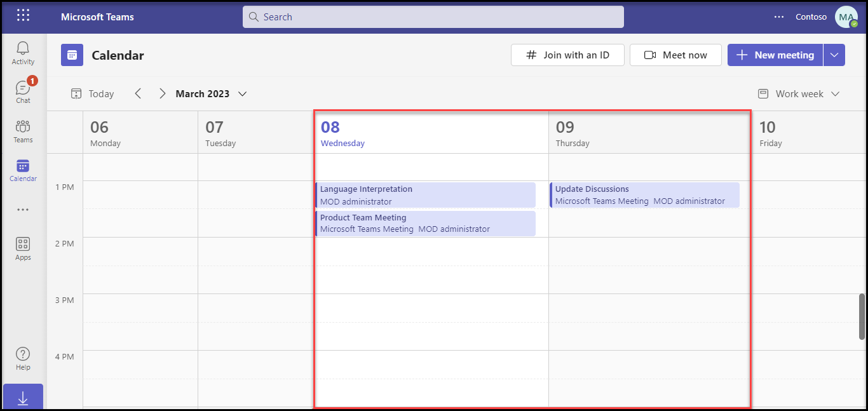Open settings and more ellipsis in header

(779, 17)
